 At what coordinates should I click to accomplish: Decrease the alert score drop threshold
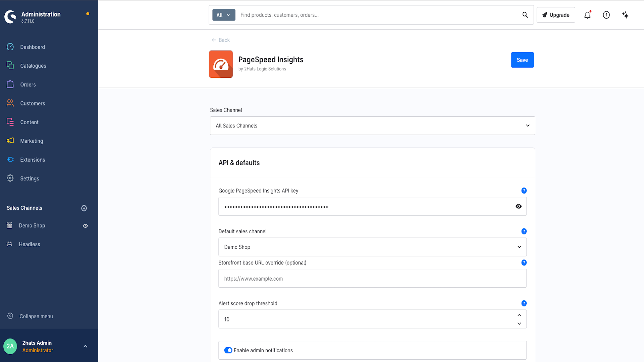point(519,323)
